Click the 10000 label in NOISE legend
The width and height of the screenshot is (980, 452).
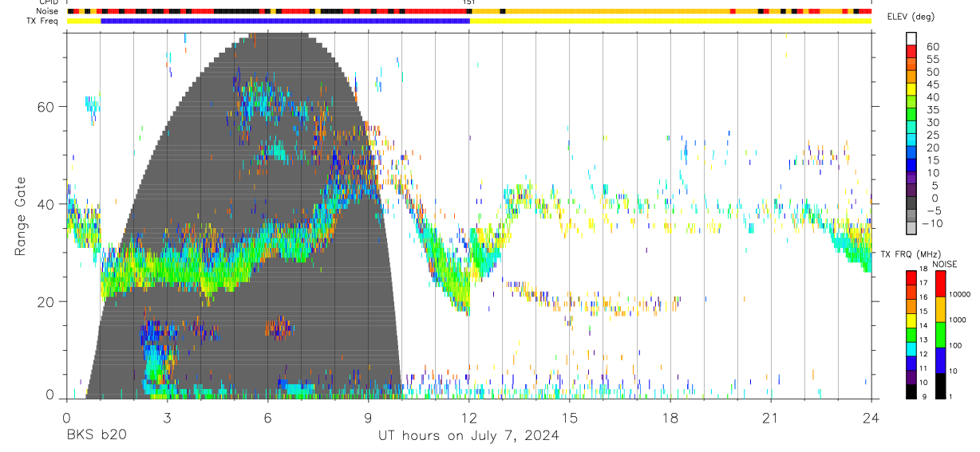coord(961,294)
